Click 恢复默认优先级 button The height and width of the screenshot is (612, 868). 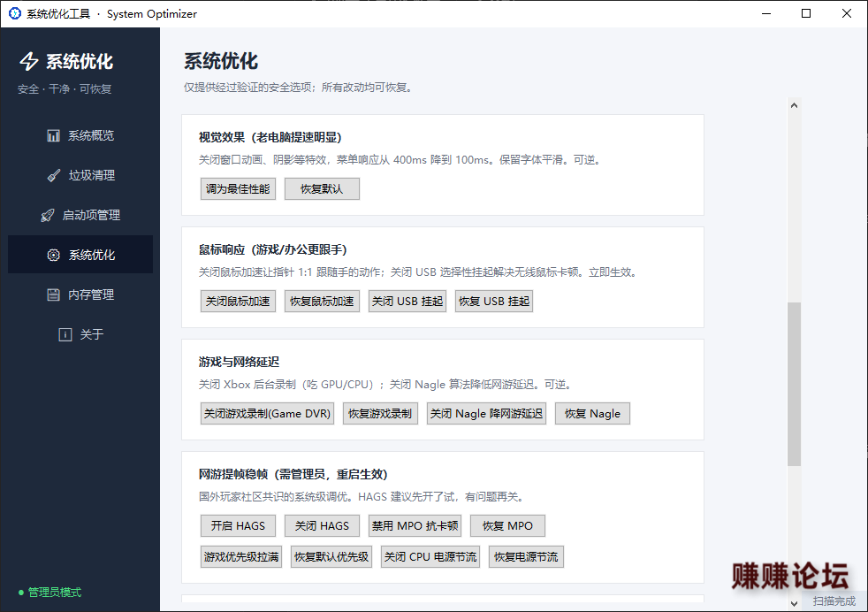[331, 557]
